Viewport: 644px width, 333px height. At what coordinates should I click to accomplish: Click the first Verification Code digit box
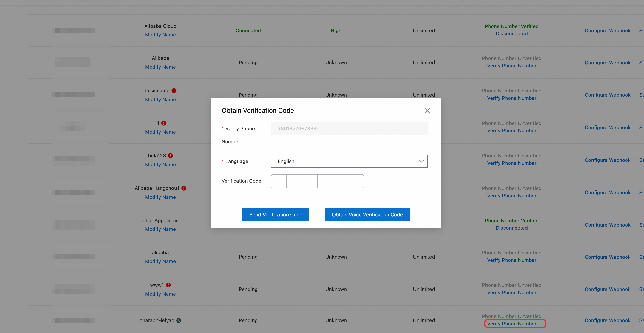pos(279,181)
